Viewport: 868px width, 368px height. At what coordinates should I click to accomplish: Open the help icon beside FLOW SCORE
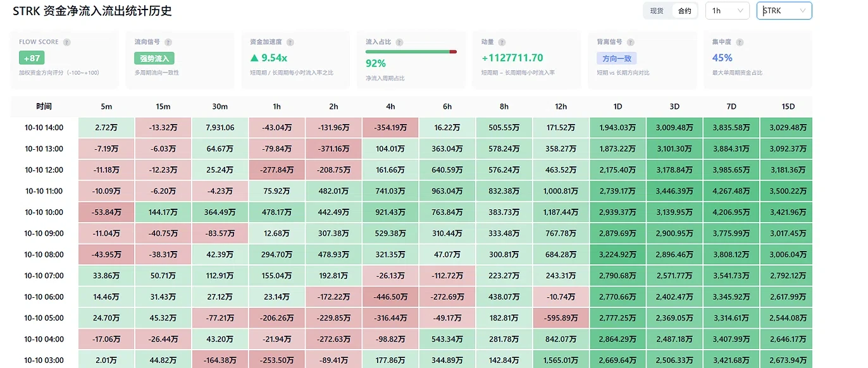pos(67,42)
